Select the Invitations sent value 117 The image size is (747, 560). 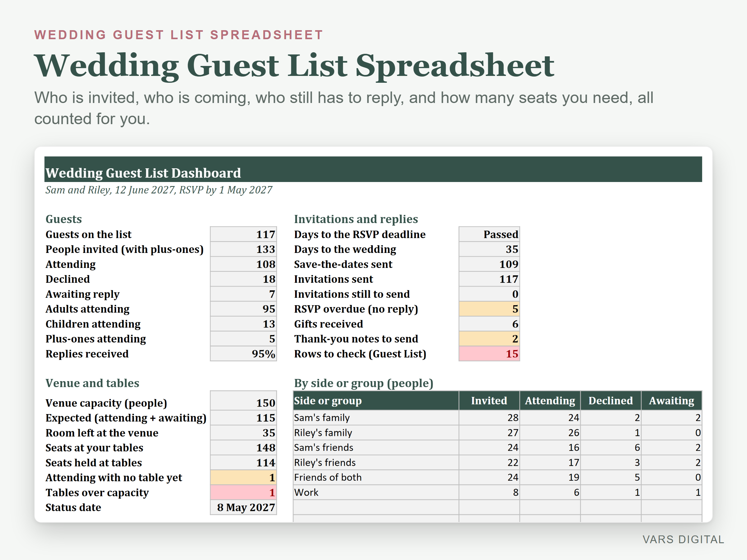(x=489, y=279)
